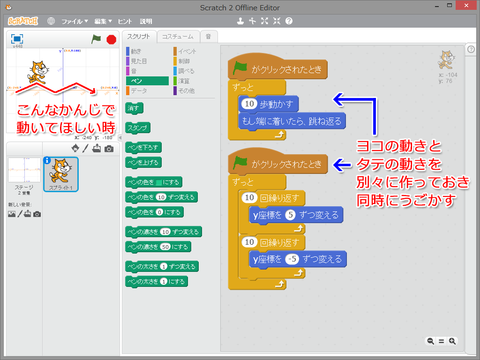The image size is (480, 360).
Task: Click the 説明 menu item
Action: tap(146, 21)
